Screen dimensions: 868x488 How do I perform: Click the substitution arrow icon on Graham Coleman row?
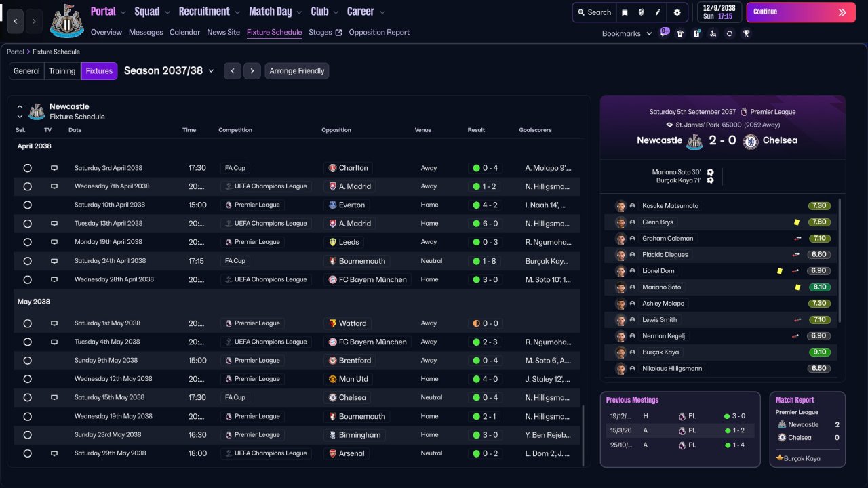797,239
